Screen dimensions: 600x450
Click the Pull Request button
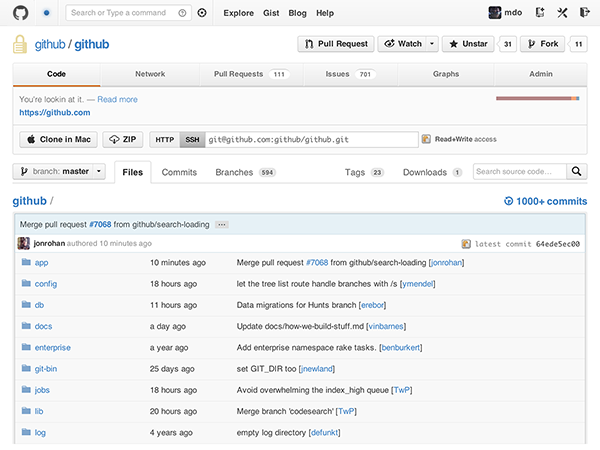(x=336, y=44)
